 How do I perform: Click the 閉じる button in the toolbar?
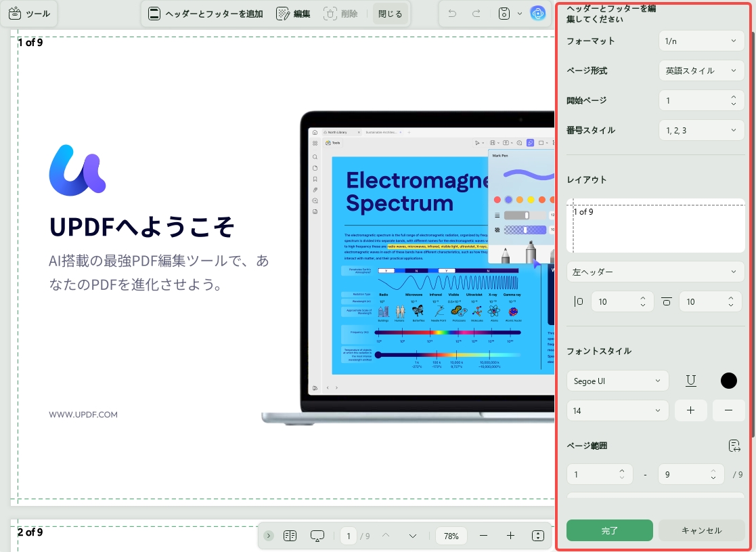coord(390,14)
